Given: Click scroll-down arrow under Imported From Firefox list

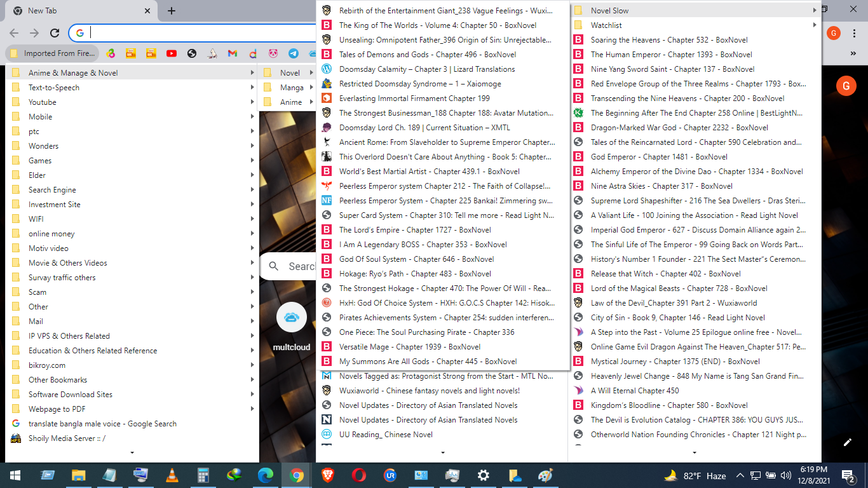Looking at the screenshot, I should pos(132,453).
